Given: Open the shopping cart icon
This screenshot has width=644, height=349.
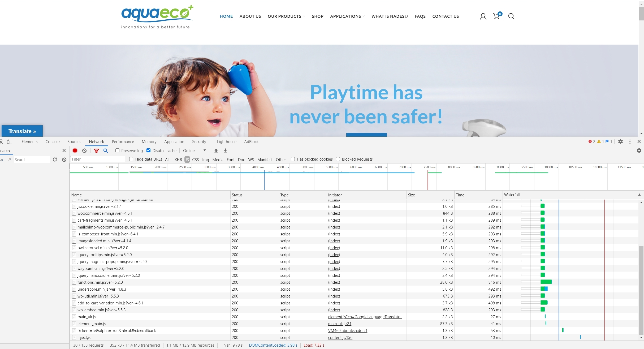Looking at the screenshot, I should tap(496, 16).
